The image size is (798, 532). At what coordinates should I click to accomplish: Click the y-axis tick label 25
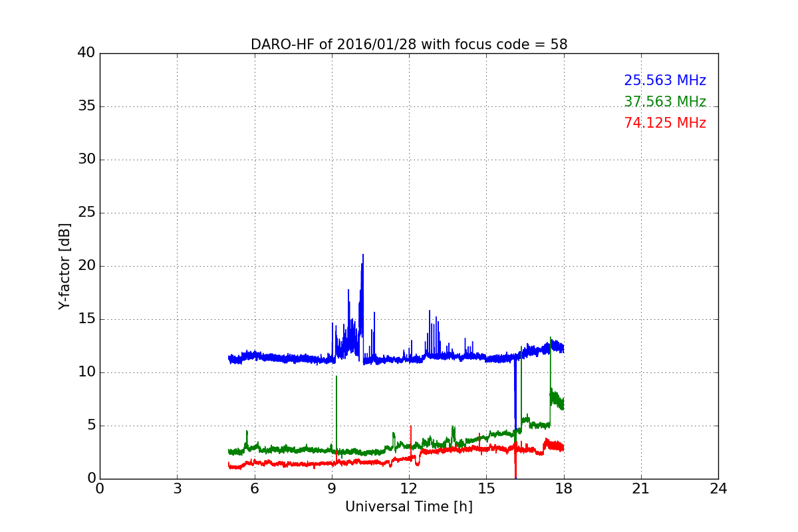(x=86, y=213)
